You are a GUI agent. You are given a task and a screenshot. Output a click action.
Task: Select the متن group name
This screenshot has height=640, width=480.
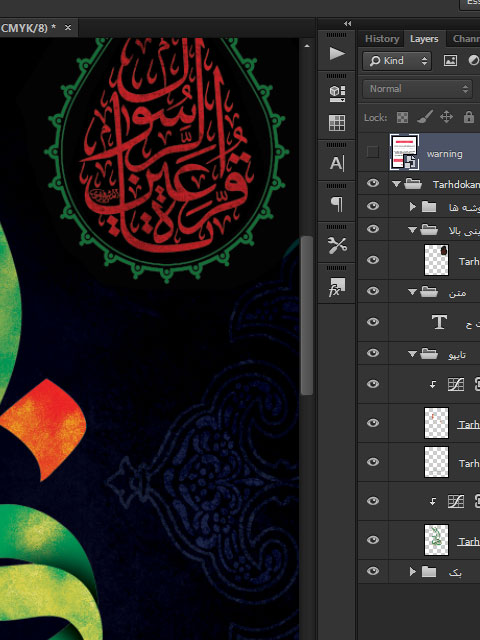(457, 292)
